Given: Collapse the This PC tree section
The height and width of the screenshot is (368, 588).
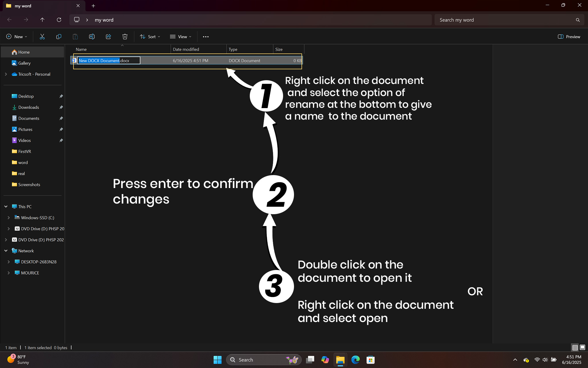Looking at the screenshot, I should (x=6, y=206).
